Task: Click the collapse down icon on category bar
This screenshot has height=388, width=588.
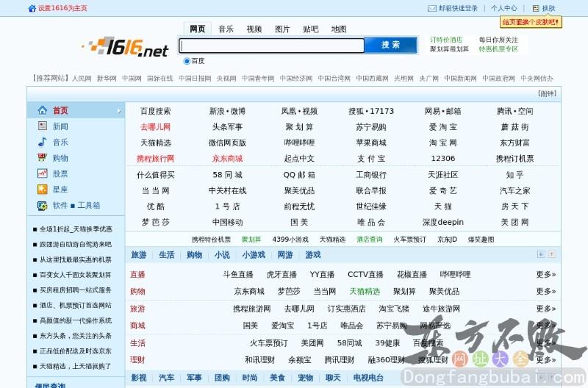Action: [x=541, y=254]
